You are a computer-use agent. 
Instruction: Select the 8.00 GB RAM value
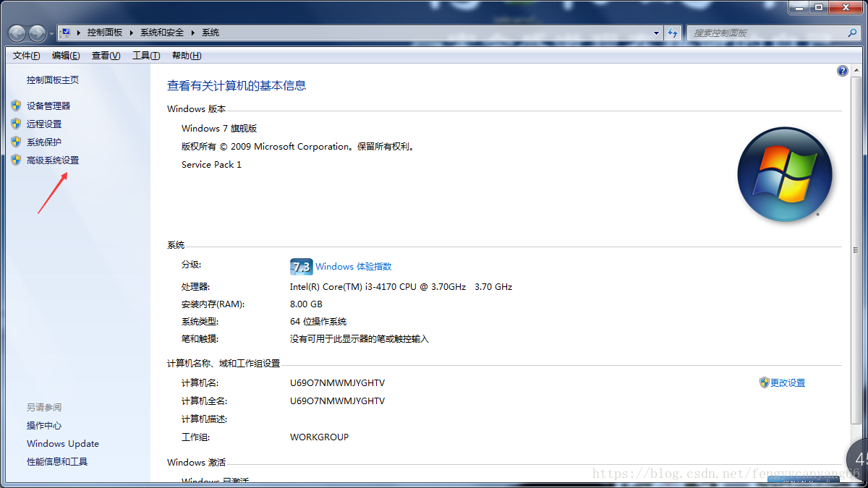click(x=306, y=304)
